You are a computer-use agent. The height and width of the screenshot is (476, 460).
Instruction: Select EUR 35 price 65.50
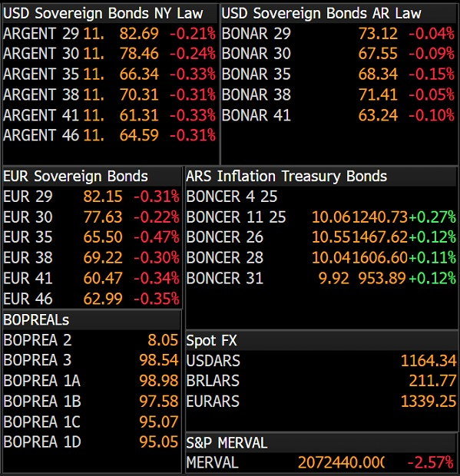click(x=103, y=237)
